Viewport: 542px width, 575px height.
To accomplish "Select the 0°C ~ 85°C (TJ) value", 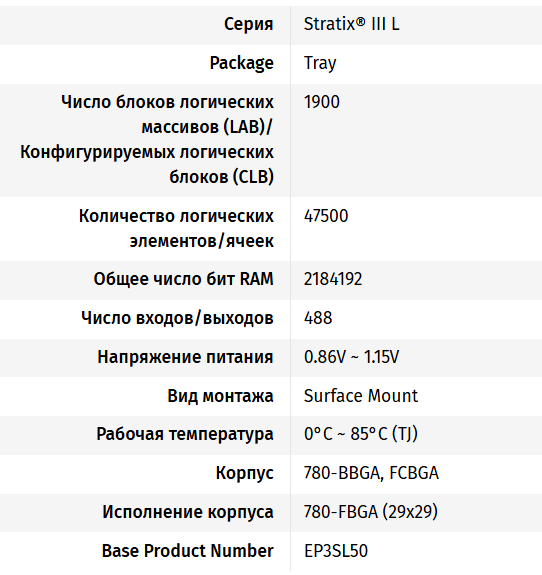I will (x=361, y=434).
